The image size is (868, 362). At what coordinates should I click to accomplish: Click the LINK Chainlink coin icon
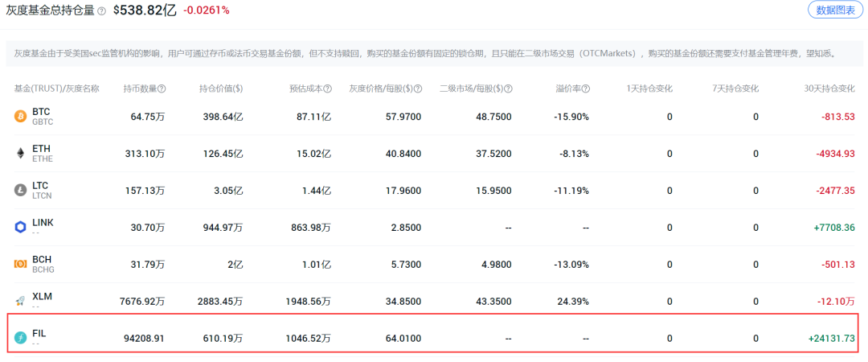click(20, 228)
